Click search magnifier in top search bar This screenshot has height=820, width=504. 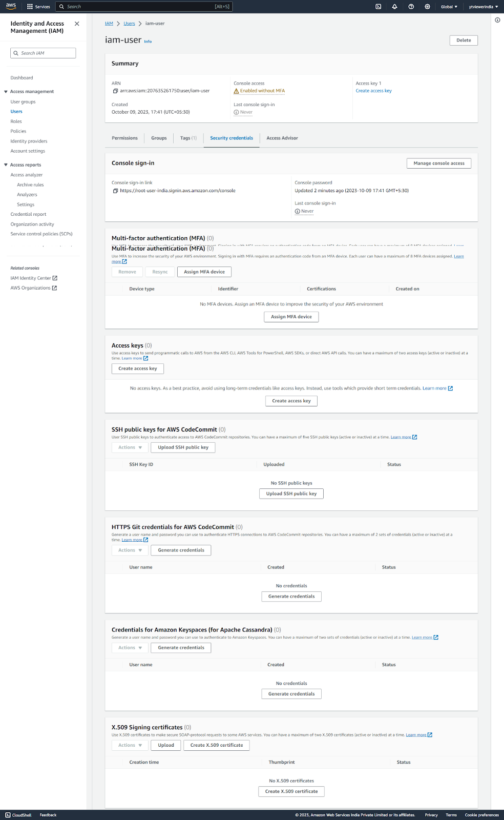(62, 7)
